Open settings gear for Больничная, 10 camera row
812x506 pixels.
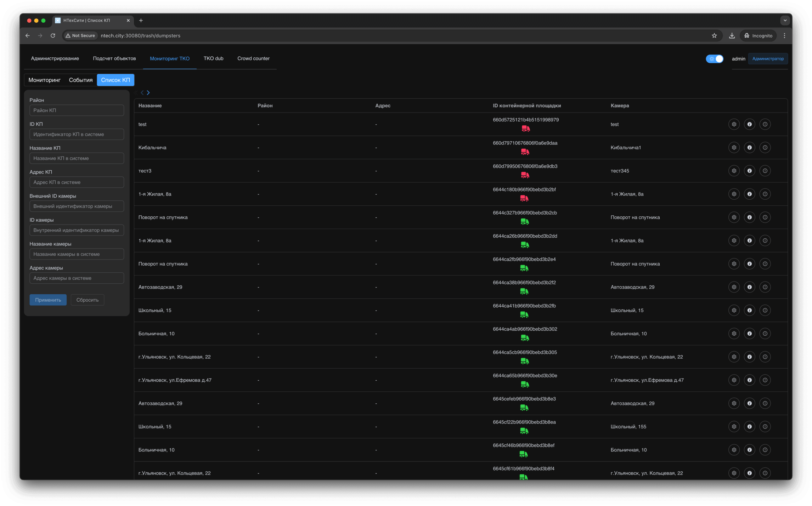734,334
